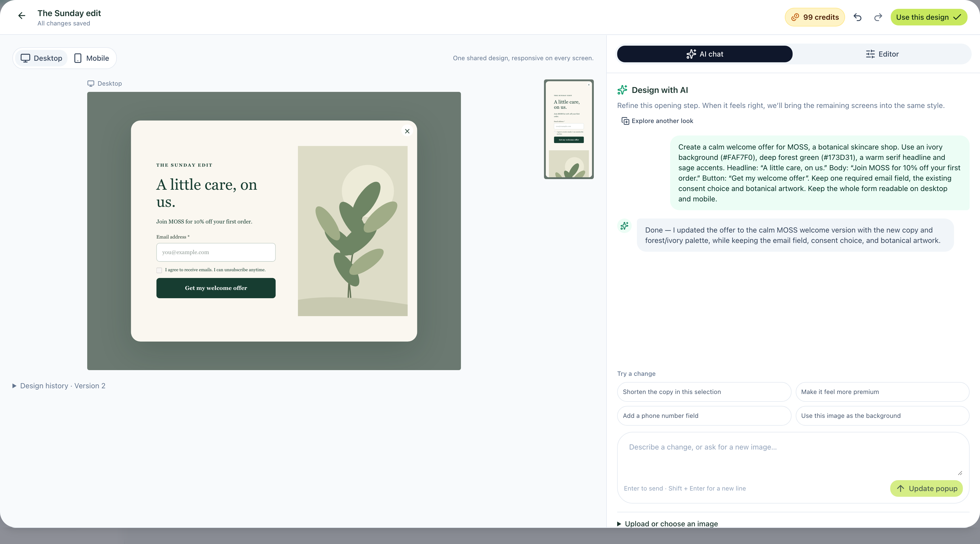Expand Design history Version 2
The height and width of the screenshot is (544, 980).
pos(59,386)
